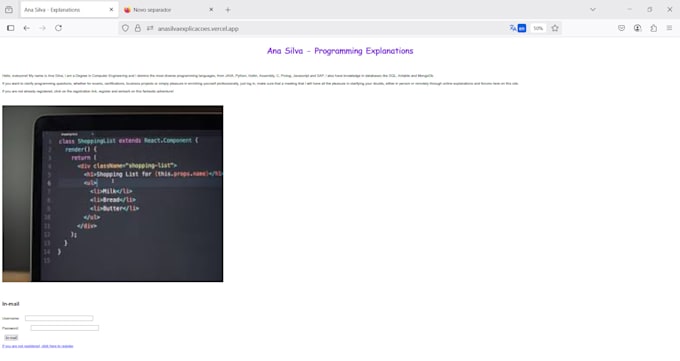Close the Ana Silva - Explanations tab
This screenshot has height=361, width=680.
[111, 10]
